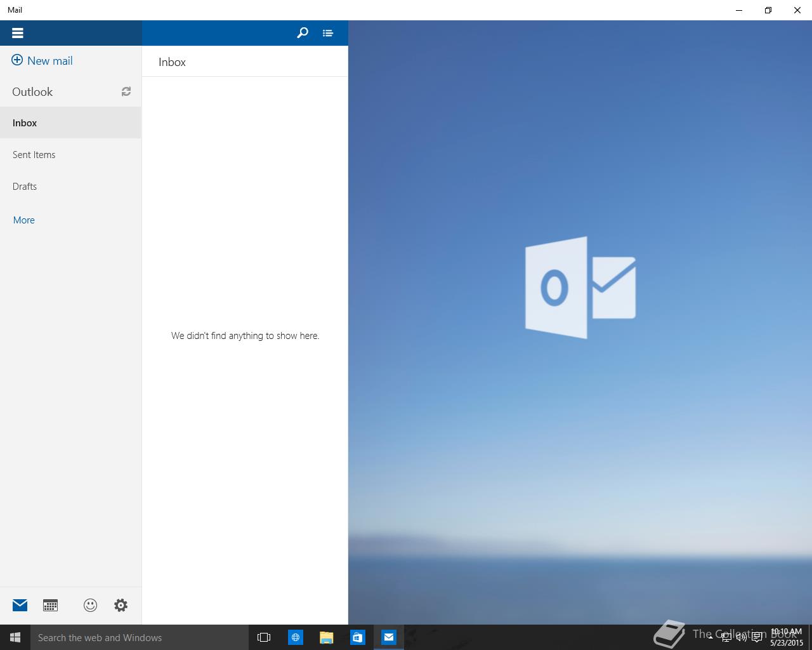This screenshot has height=650, width=812.
Task: Open the Inbox folder in sidebar
Action: coord(70,123)
